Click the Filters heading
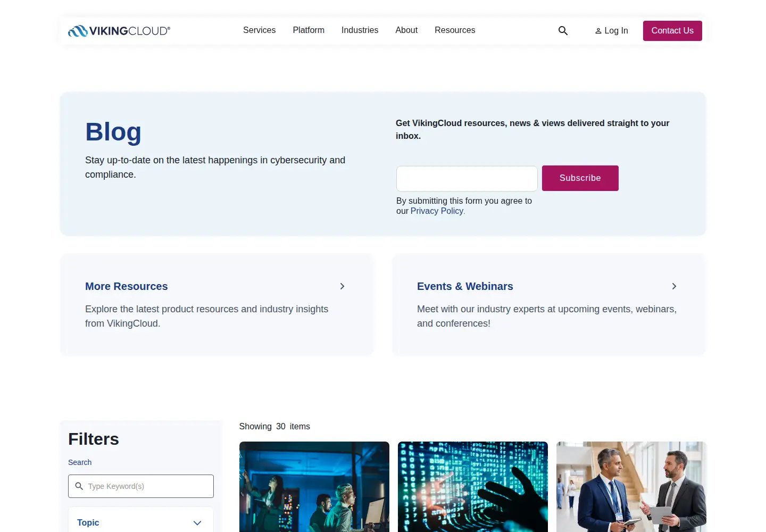 click(x=94, y=439)
